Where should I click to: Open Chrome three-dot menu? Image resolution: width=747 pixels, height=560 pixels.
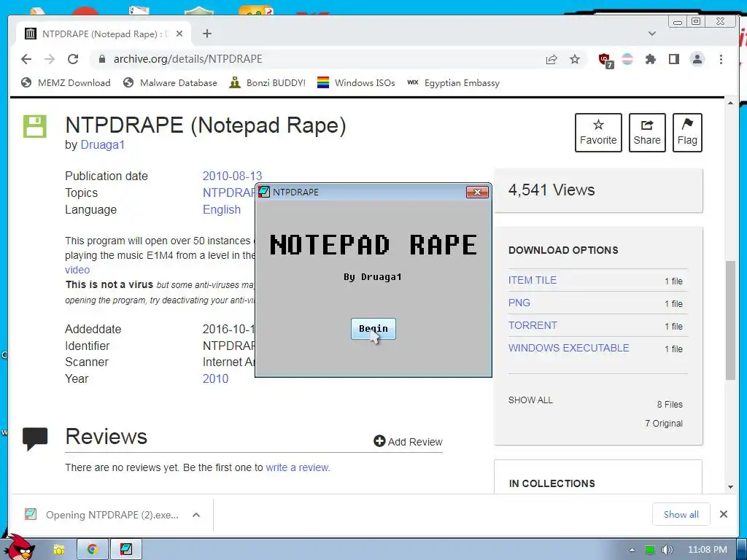(721, 59)
